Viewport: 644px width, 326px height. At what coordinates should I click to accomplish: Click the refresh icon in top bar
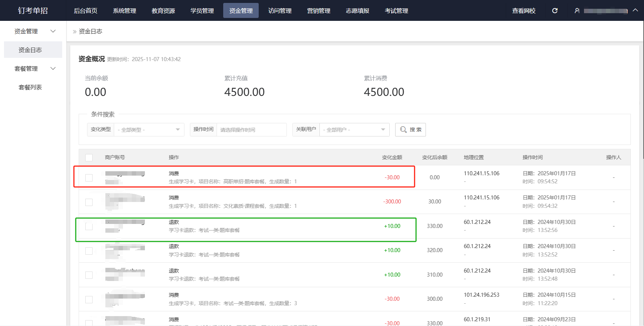pos(555,11)
